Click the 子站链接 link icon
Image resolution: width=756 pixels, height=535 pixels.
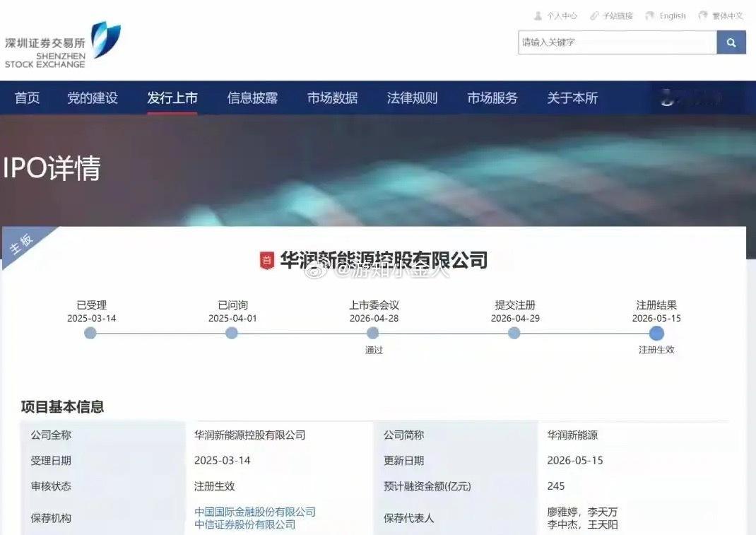[594, 16]
